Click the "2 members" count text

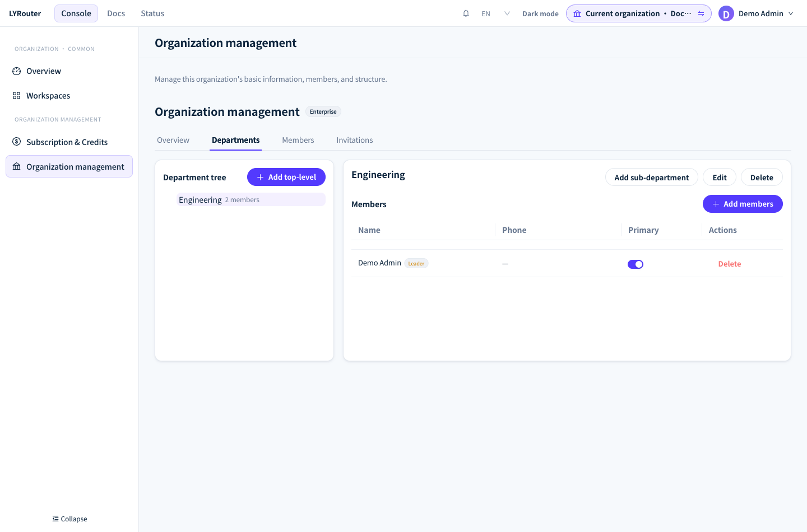point(242,200)
